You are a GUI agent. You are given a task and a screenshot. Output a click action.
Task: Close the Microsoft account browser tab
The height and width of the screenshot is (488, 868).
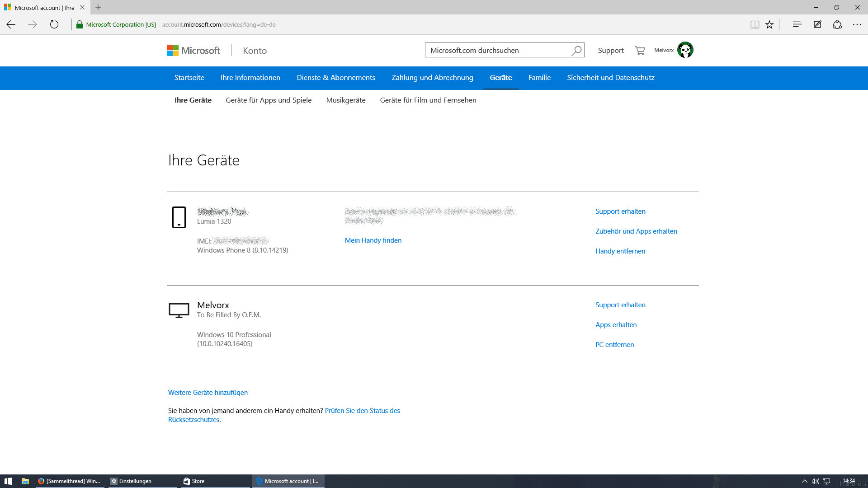click(82, 7)
